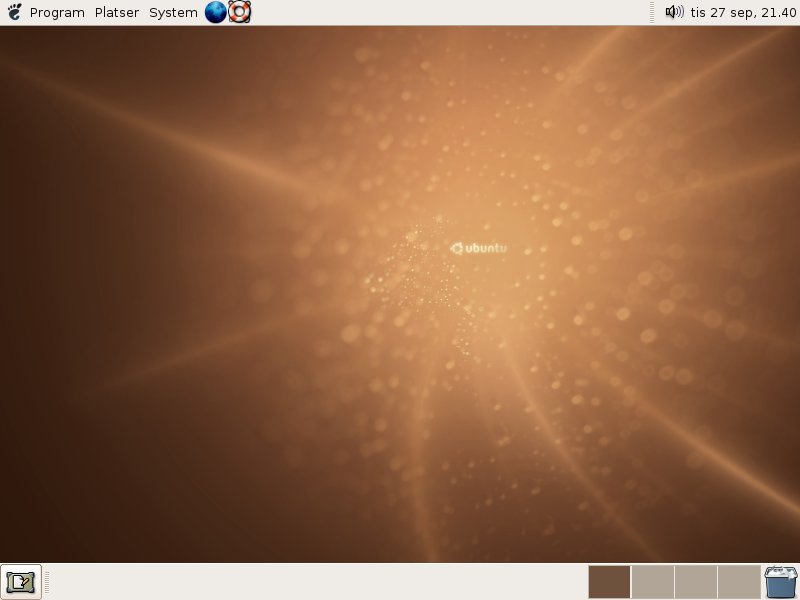Click the volume speaker icon
800x600 pixels.
coord(674,12)
